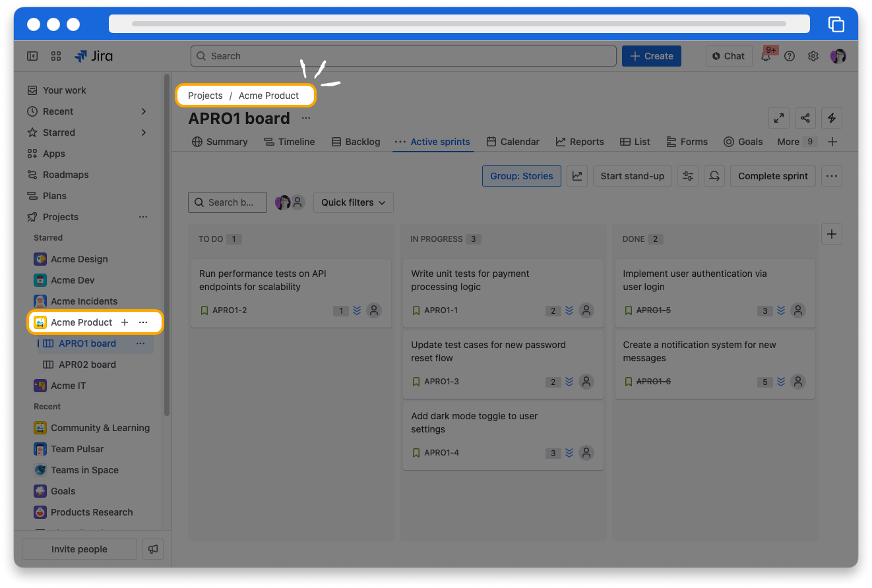Click the feedback icon next to Complete sprint
872x588 pixels.
click(x=714, y=176)
